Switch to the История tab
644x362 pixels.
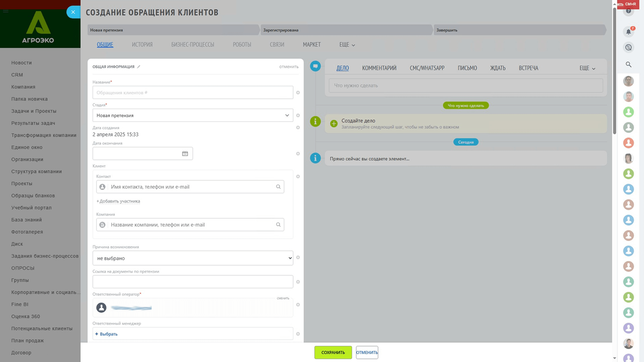pos(142,45)
